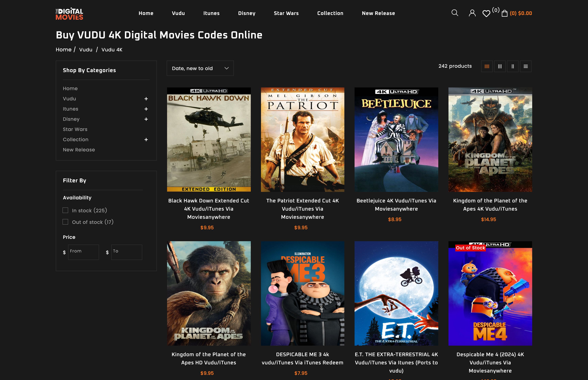The width and height of the screenshot is (588, 380).
Task: Click the account profile icon
Action: 472,13
